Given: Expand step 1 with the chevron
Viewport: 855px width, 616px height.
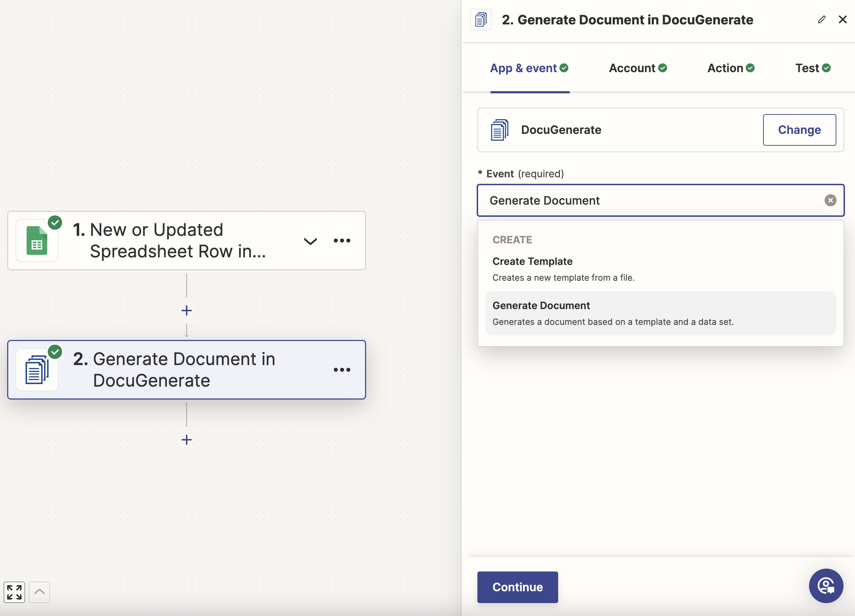Looking at the screenshot, I should click(x=310, y=241).
